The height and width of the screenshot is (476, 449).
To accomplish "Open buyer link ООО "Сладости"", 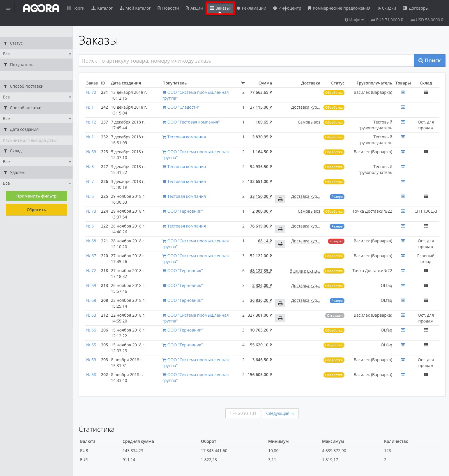I will click(x=181, y=107).
